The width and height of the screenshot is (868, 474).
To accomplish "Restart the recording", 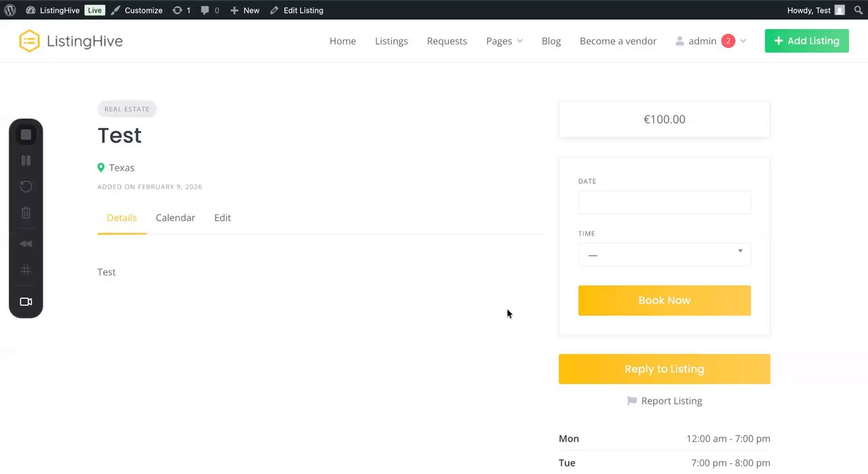I will tap(26, 186).
